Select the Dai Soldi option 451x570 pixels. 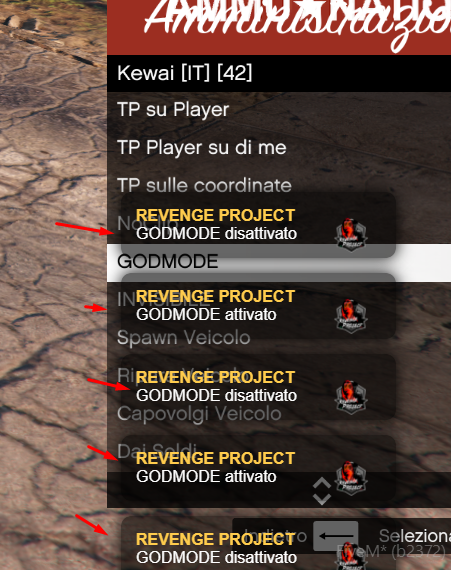pos(279,452)
